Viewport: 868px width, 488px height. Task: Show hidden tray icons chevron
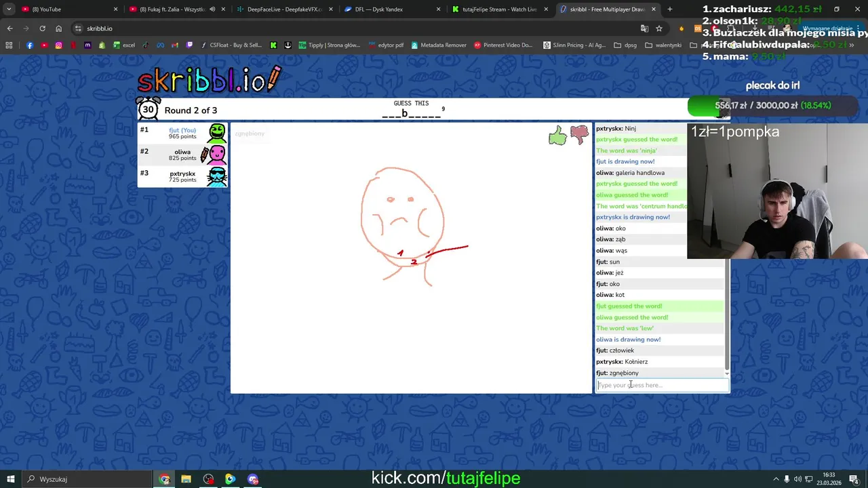tap(776, 479)
